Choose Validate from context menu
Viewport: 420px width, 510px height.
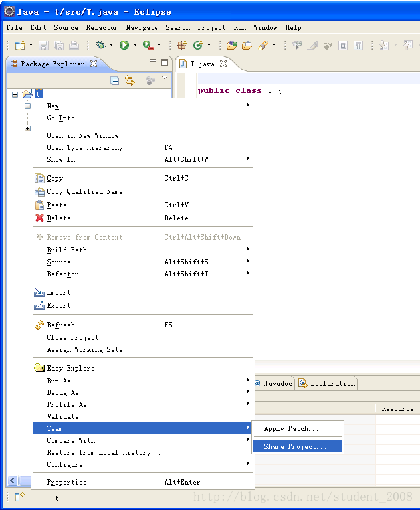click(x=143, y=416)
